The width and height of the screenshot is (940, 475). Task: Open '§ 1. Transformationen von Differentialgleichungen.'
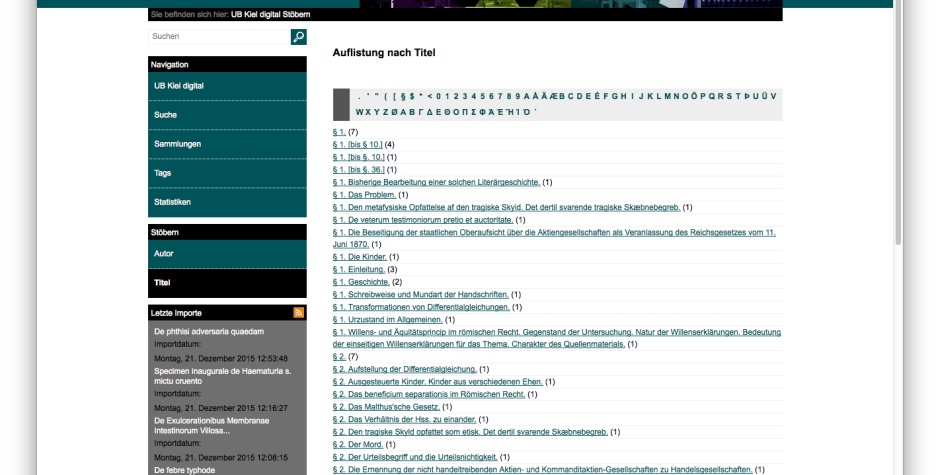pyautogui.click(x=421, y=307)
